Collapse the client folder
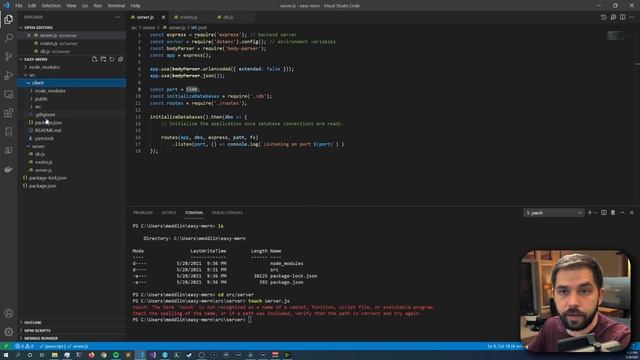 click(71, 83)
